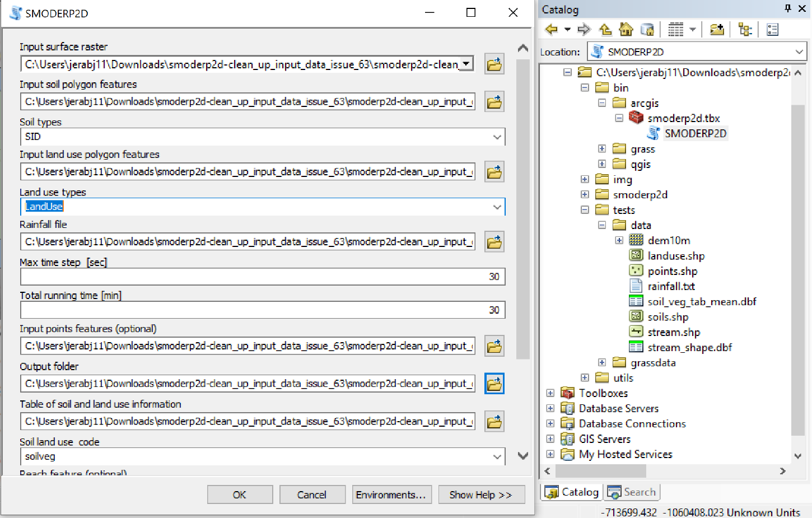Screen dimensions: 812x518
Task: Open the Catalog options icon
Action: coord(773,30)
